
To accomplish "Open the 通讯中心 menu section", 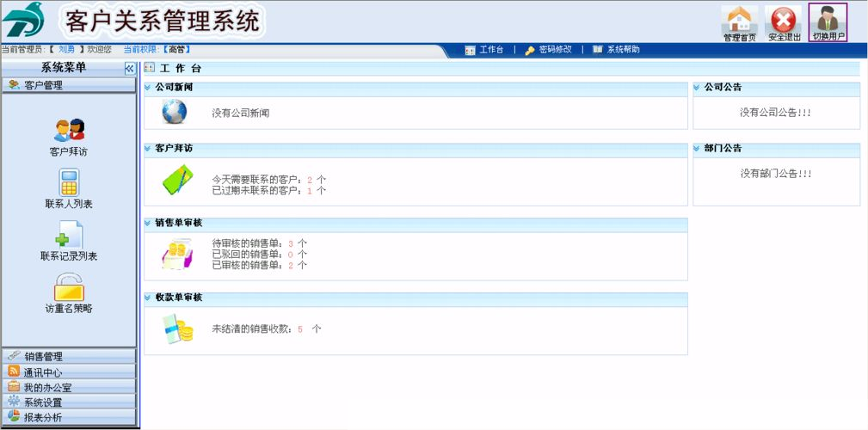I will pos(69,372).
